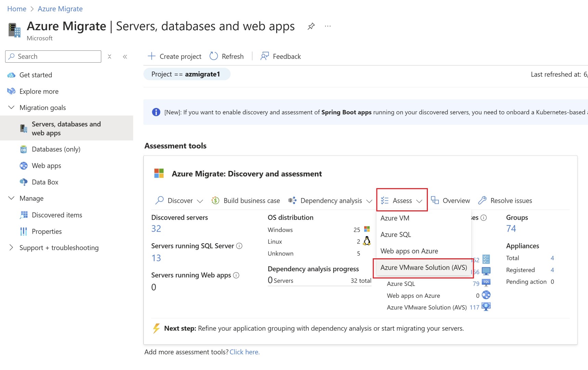Open the ellipsis more options menu in header

[328, 26]
